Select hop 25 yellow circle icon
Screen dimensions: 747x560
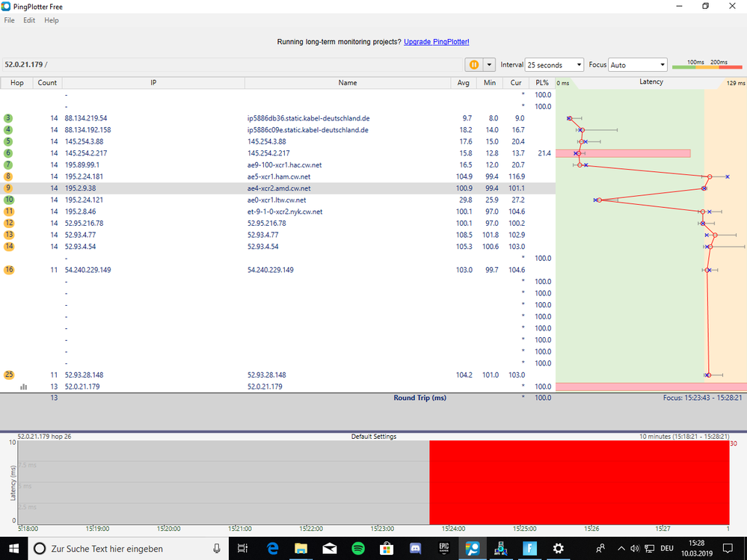8,375
